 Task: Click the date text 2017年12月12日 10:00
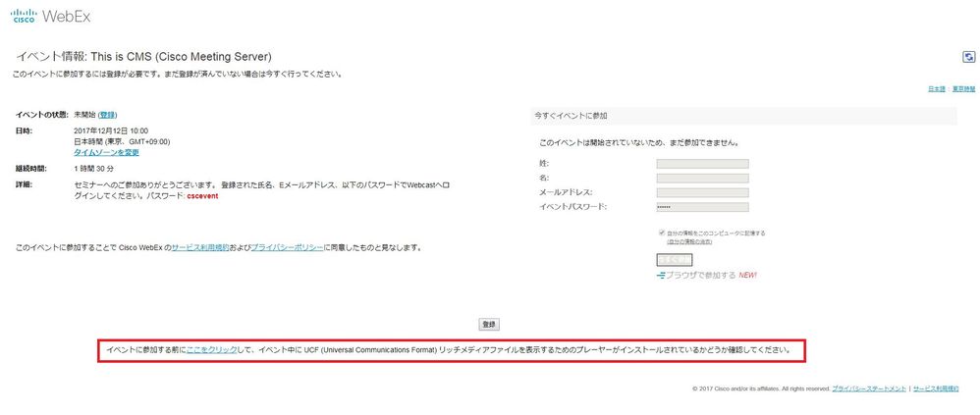coord(111,131)
